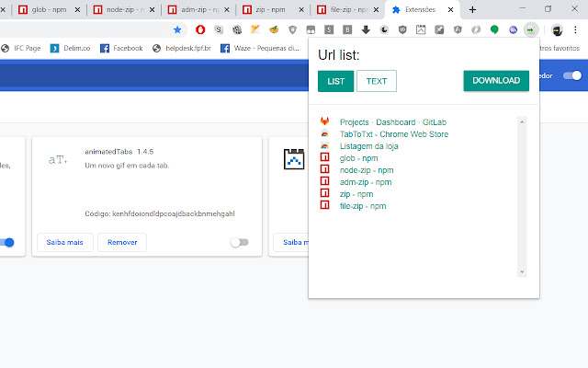Click the animatedTabs code text kenhfdoiondldpcoajdbackbnmehgahl
This screenshot has height=368, width=588.
pyautogui.click(x=174, y=213)
